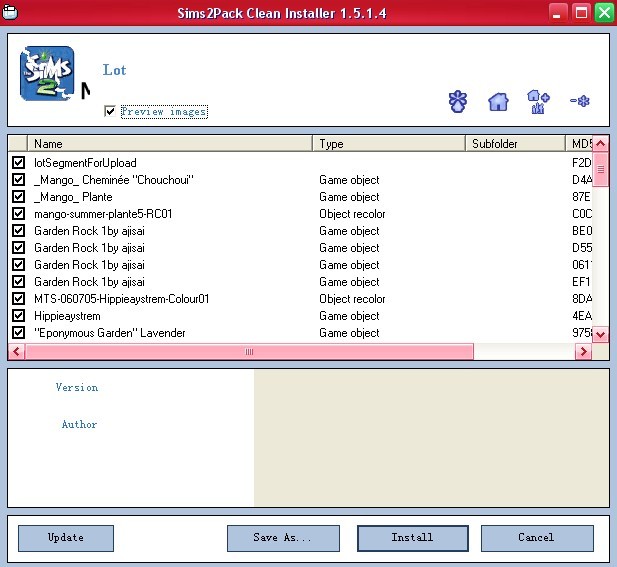Sort list by MD5 column header
The width and height of the screenshot is (617, 567).
point(579,144)
